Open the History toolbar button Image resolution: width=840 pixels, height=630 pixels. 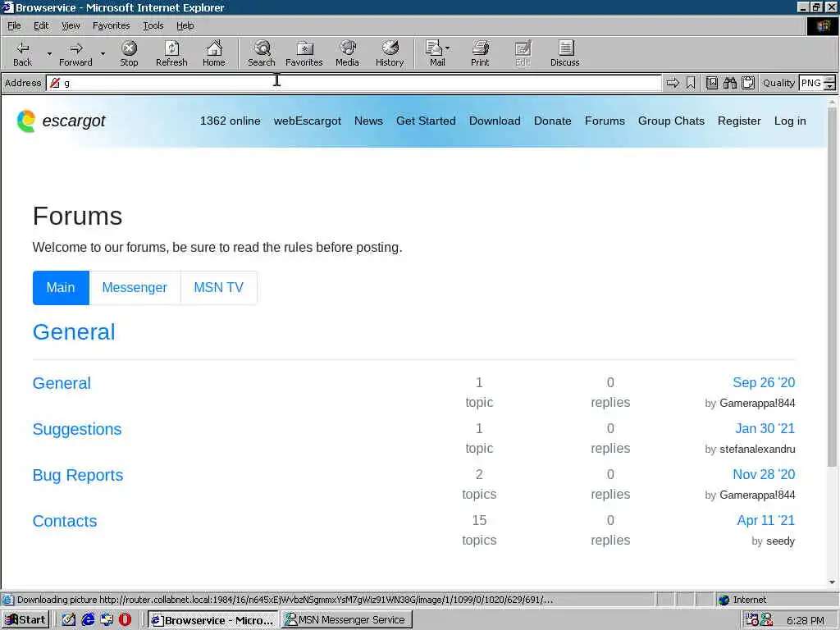(390, 53)
